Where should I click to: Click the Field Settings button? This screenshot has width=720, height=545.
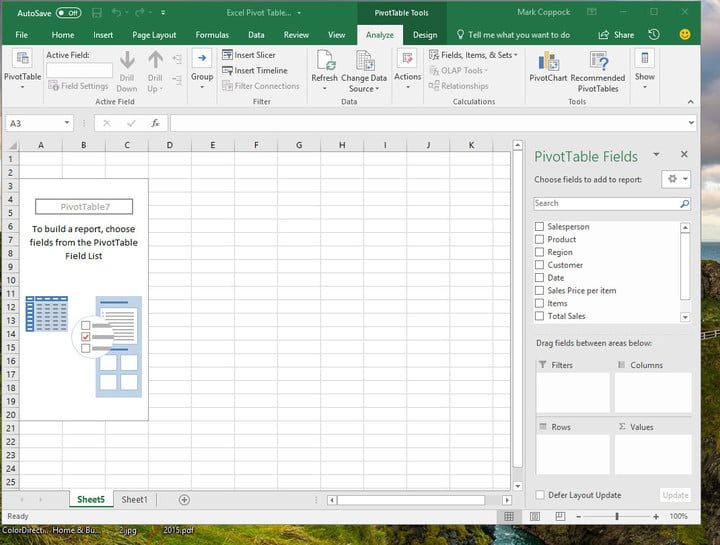coord(78,86)
